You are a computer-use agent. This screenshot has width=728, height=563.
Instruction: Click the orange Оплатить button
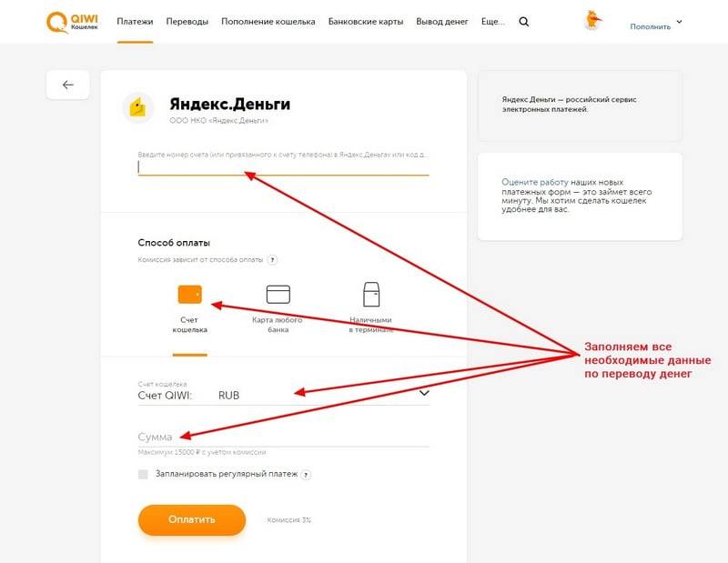(x=192, y=519)
